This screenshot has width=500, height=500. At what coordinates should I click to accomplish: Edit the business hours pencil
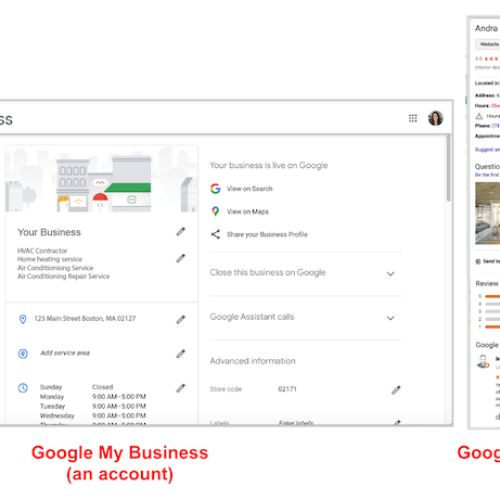[x=181, y=388]
